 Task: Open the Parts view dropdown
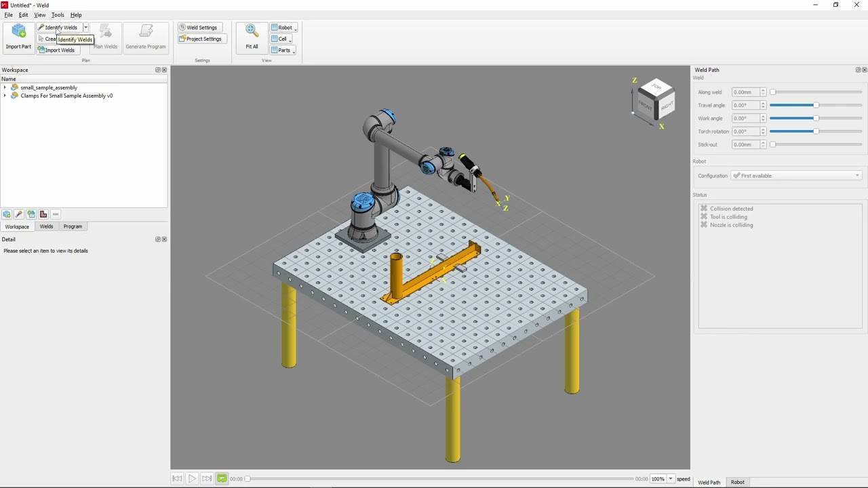(x=283, y=50)
